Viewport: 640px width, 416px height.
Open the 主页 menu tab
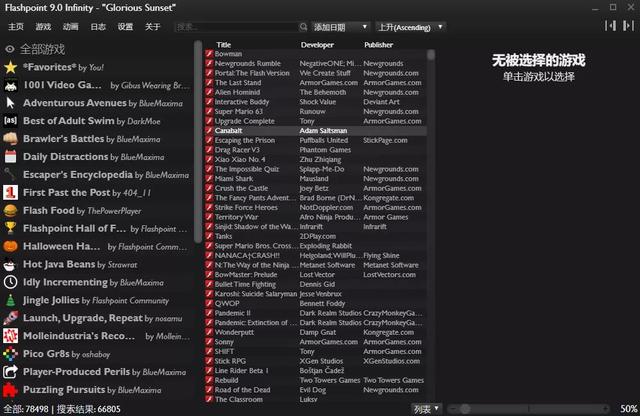pyautogui.click(x=16, y=27)
